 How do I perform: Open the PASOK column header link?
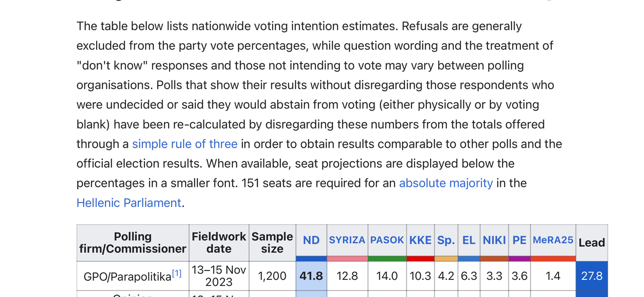pyautogui.click(x=387, y=240)
